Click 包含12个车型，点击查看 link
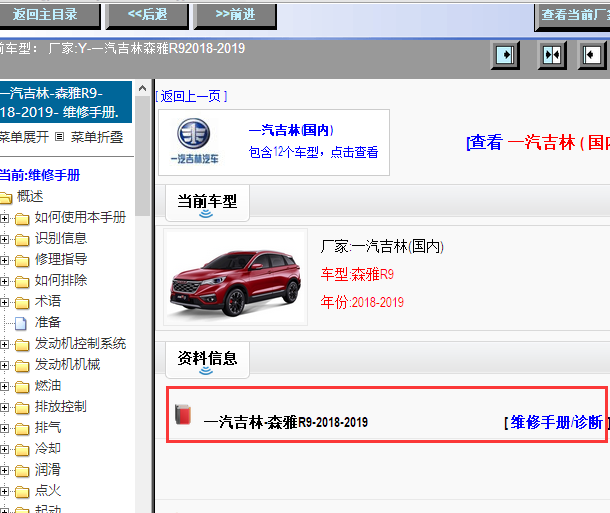Image resolution: width=610 pixels, height=513 pixels. tap(313, 152)
